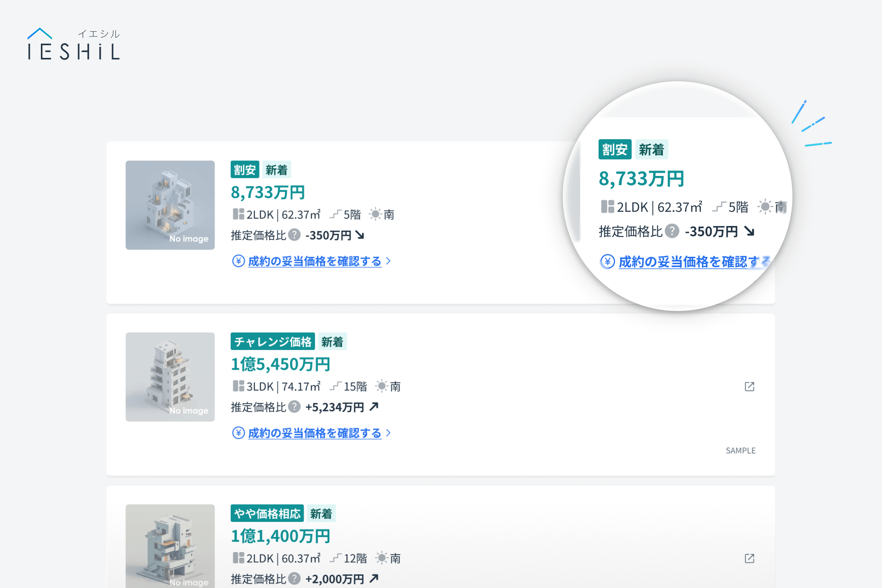Click the チャレンジ価格 tag
Viewport: 882px width, 588px height.
(x=273, y=341)
